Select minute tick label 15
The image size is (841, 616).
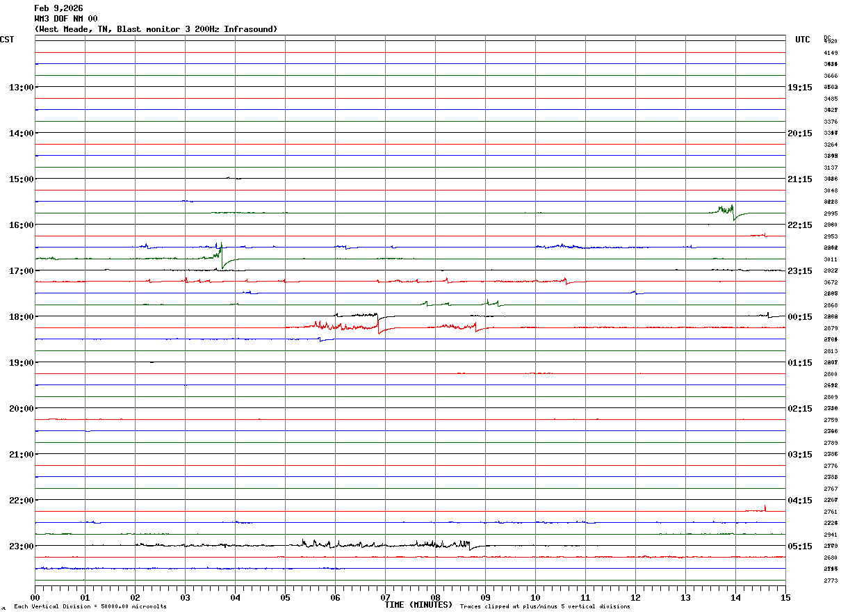pos(785,598)
